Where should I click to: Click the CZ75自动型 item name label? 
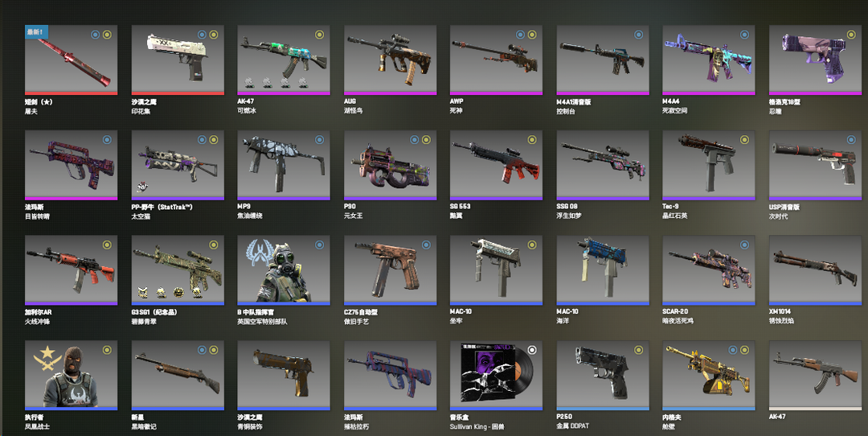point(360,312)
